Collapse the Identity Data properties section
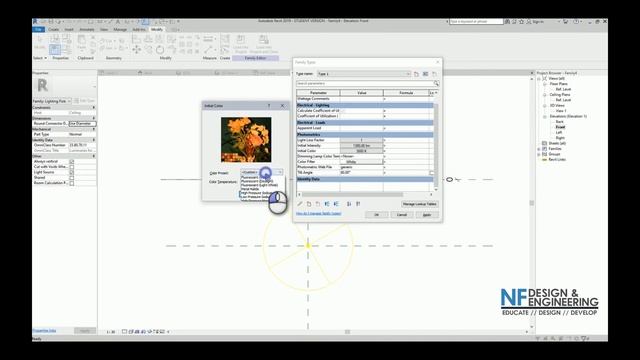Image resolution: width=640 pixels, height=360 pixels. [x=94, y=140]
